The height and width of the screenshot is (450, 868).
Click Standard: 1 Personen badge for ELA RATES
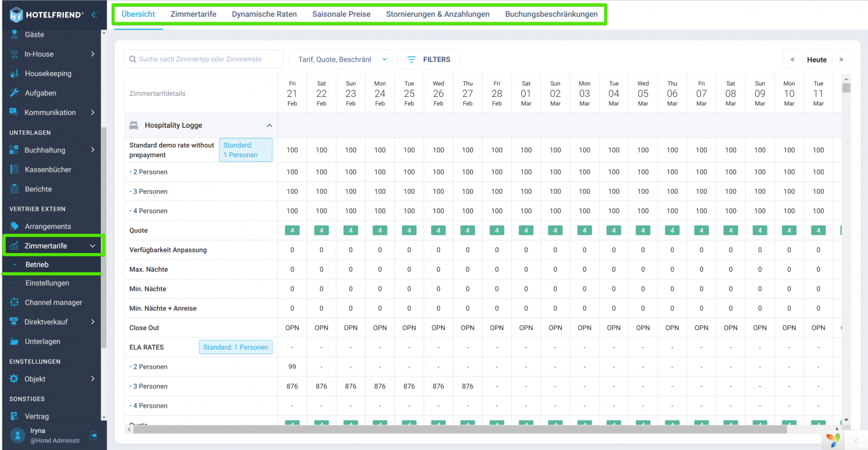tap(236, 347)
